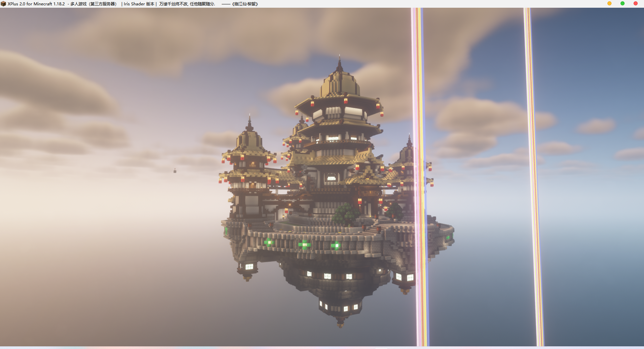Image resolution: width=644 pixels, height=349 pixels.
Task: Click the middle green glowing cross on stone wall
Action: pos(304,245)
